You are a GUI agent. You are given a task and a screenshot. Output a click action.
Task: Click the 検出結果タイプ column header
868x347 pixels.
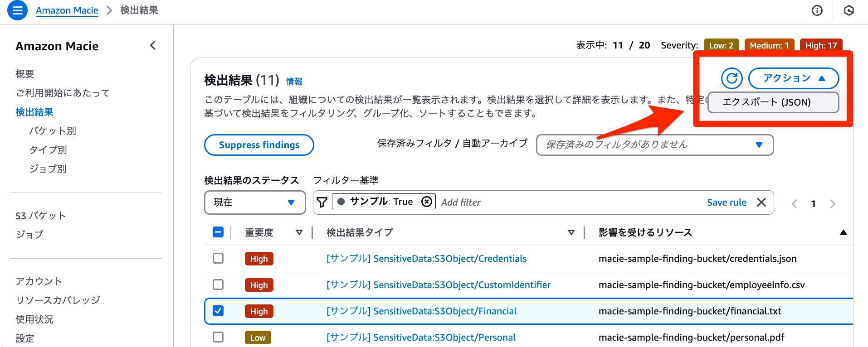[360, 232]
